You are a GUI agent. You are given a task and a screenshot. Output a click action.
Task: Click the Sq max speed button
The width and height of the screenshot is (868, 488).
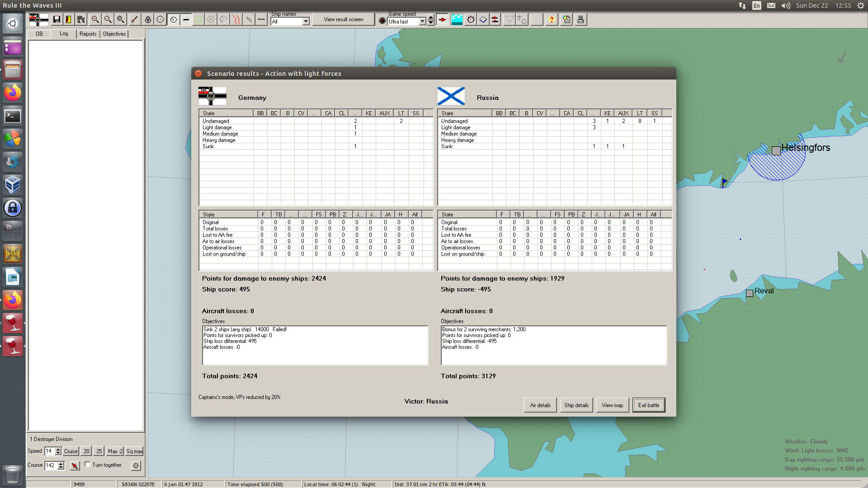click(x=134, y=451)
